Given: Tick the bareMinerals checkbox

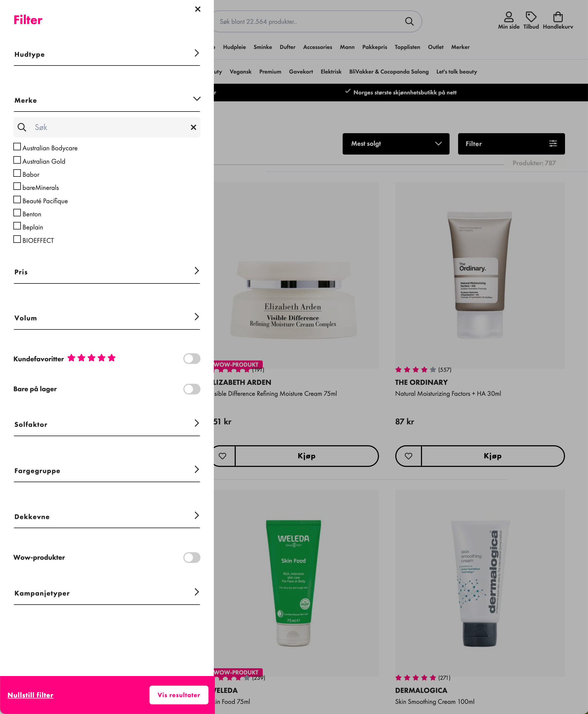Looking at the screenshot, I should [17, 186].
